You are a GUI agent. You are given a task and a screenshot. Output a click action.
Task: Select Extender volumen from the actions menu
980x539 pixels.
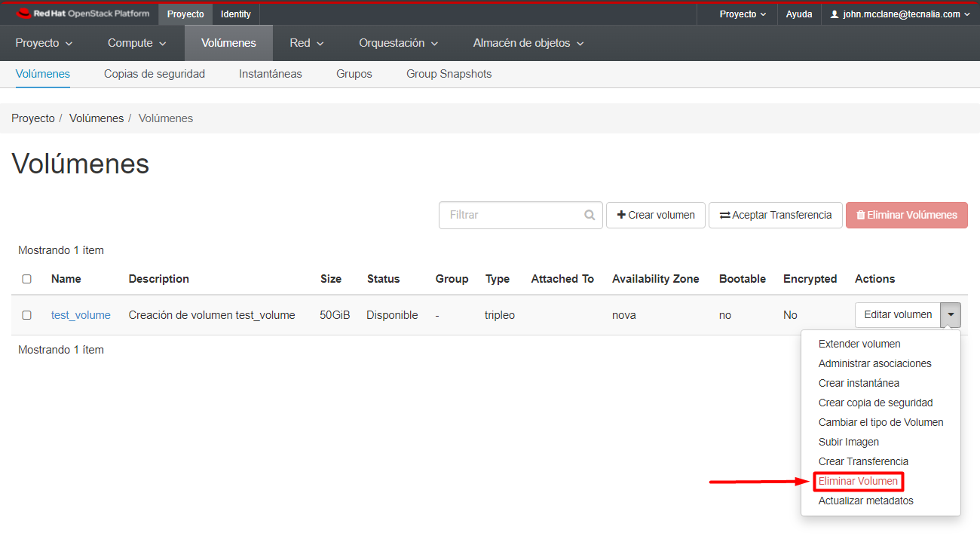coord(859,344)
